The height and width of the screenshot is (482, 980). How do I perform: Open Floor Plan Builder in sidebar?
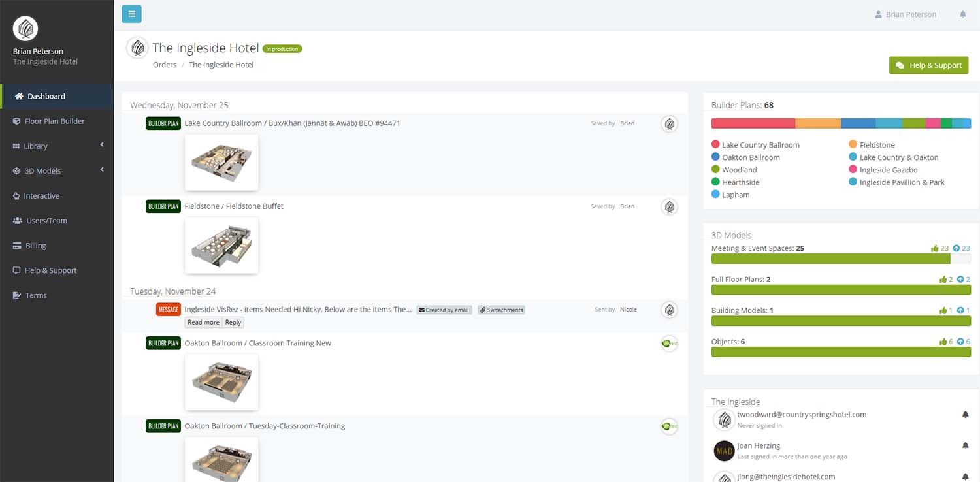[57, 121]
